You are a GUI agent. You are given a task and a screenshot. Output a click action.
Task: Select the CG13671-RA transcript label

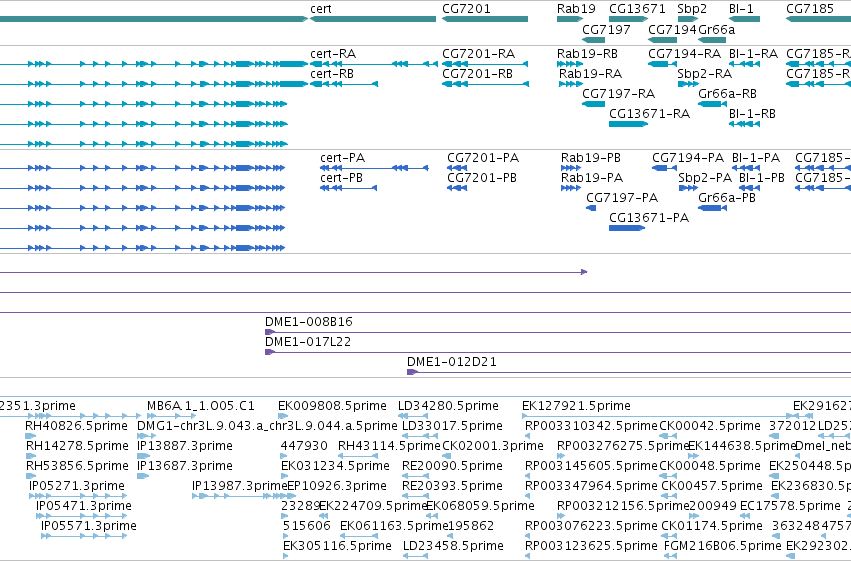tap(650, 114)
